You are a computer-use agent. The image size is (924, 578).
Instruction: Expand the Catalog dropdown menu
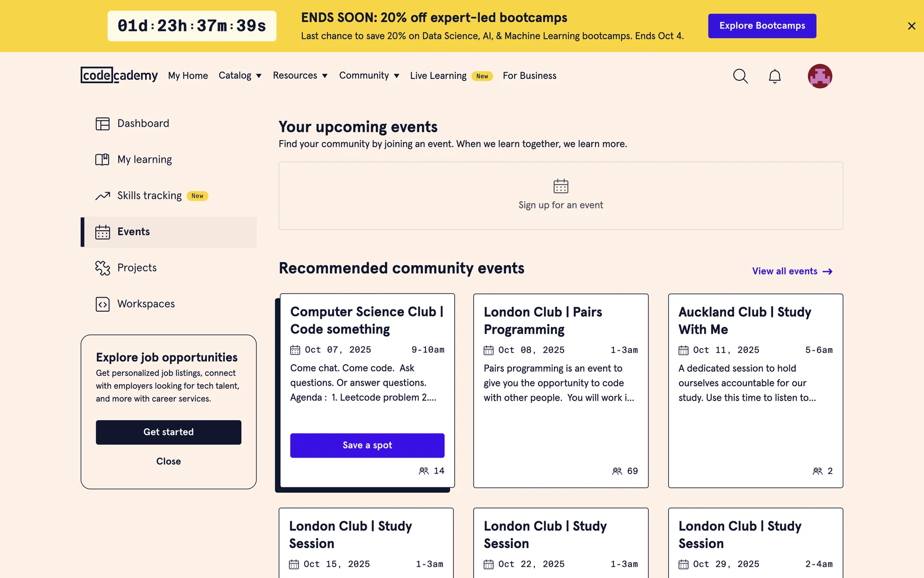(240, 76)
